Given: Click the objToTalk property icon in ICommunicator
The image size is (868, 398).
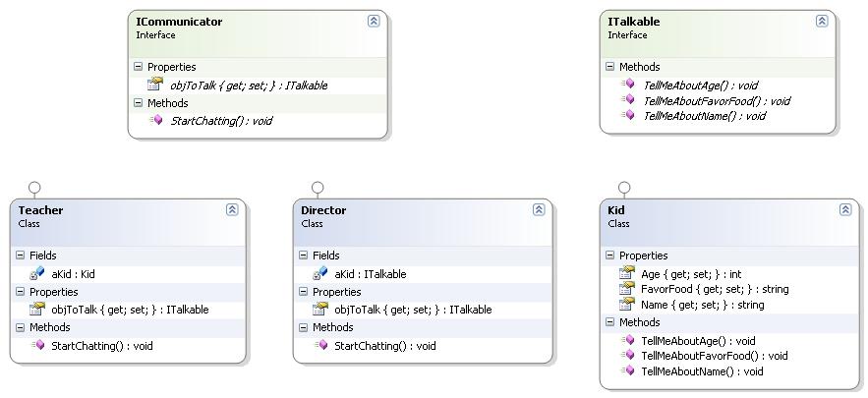Looking at the screenshot, I should [155, 85].
